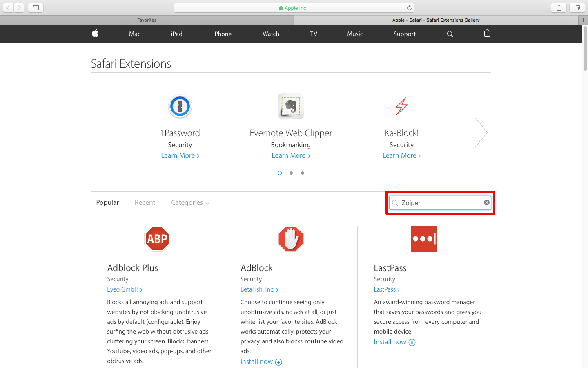The width and height of the screenshot is (588, 368).
Task: Expand the Categories dropdown
Action: 190,203
